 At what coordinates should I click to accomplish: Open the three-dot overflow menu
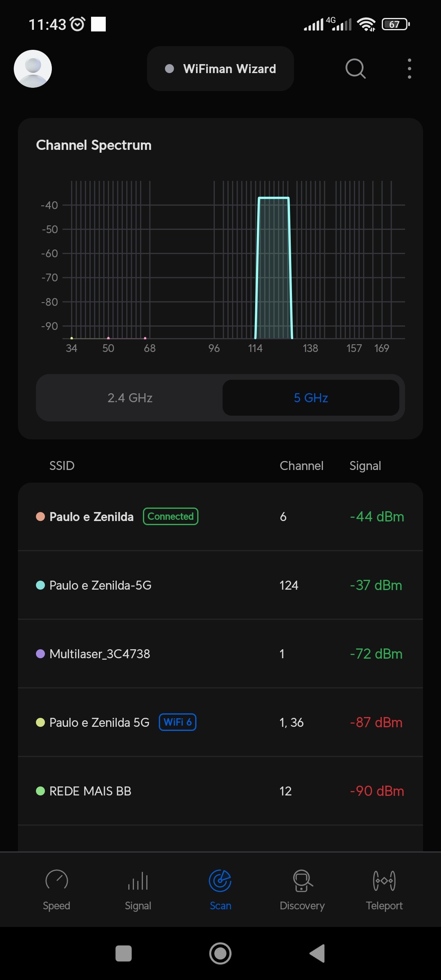pos(409,69)
